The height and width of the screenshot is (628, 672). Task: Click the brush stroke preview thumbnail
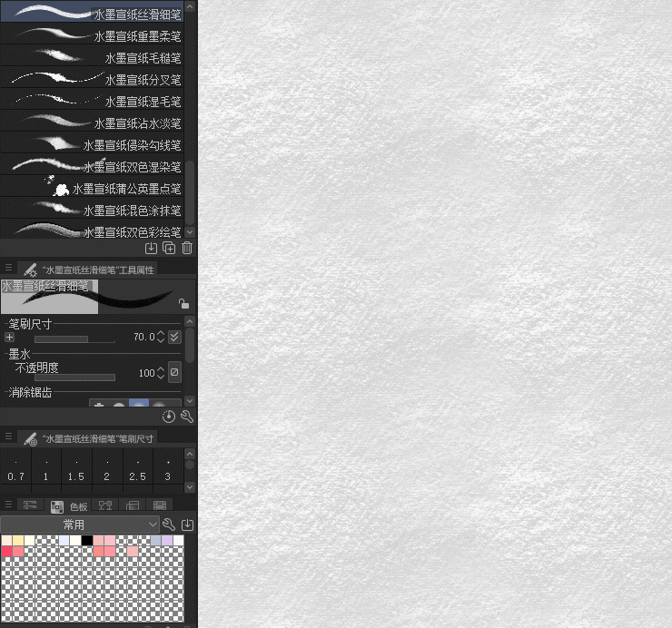tap(98, 297)
